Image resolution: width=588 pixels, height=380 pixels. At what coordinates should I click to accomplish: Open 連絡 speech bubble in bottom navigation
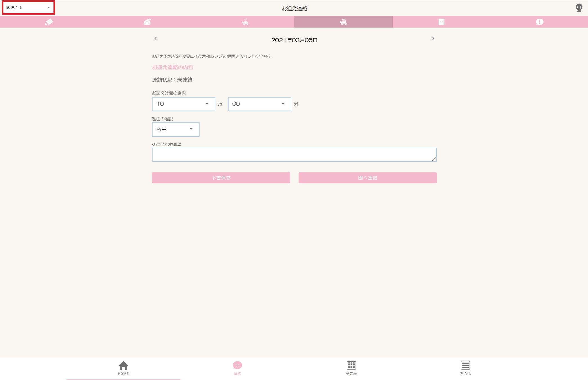click(237, 368)
